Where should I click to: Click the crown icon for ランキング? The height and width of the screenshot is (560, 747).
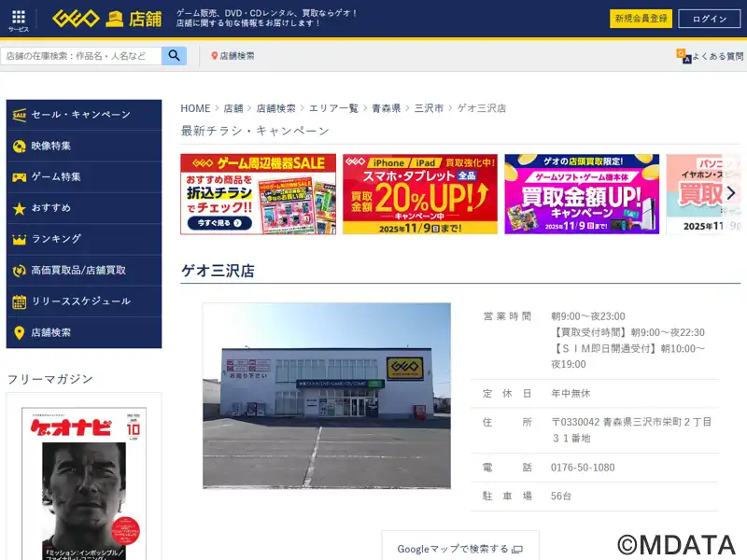coord(19,240)
